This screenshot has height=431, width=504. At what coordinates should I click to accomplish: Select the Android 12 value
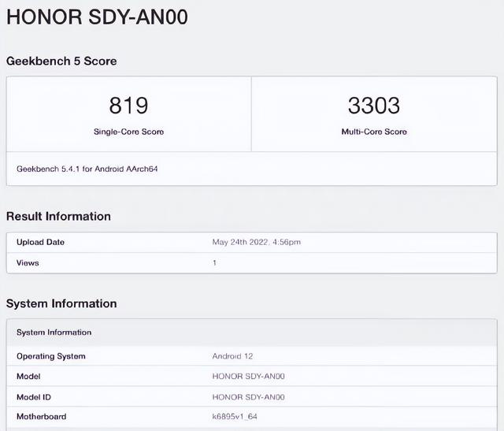[232, 356]
